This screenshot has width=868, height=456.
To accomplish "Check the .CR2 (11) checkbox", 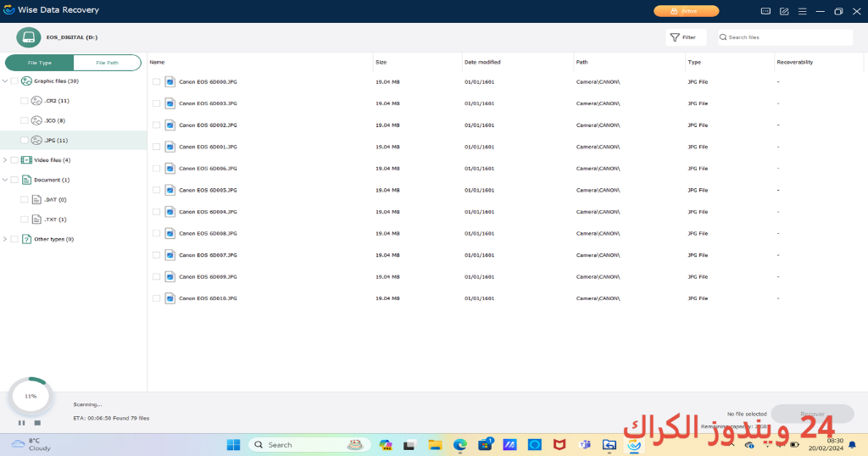I will coord(25,101).
